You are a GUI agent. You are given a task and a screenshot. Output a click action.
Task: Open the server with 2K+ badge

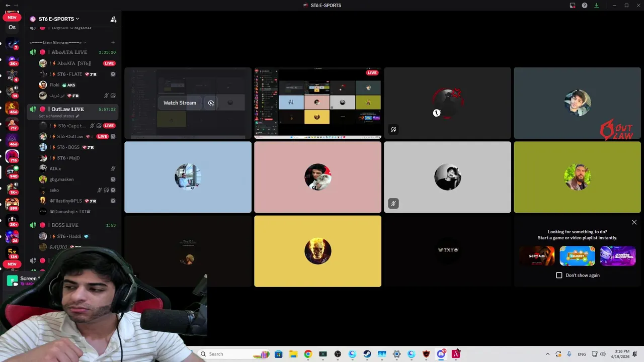tap(12, 221)
